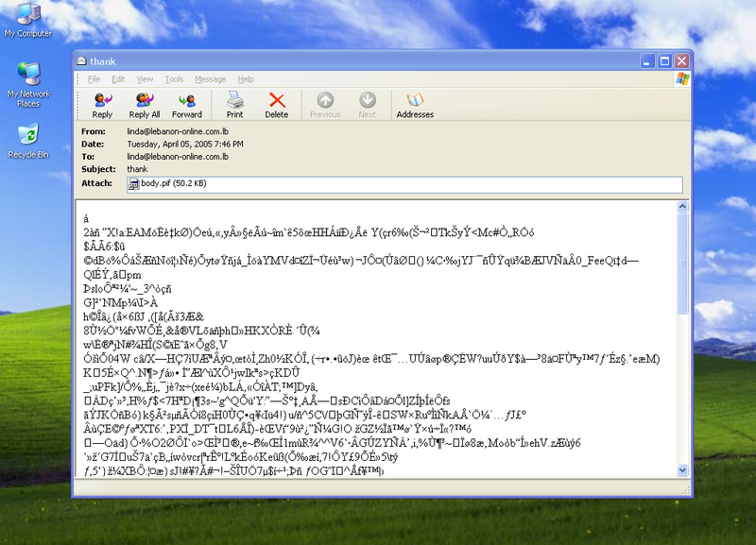Click the resize grip in the status bar corner

686,490
